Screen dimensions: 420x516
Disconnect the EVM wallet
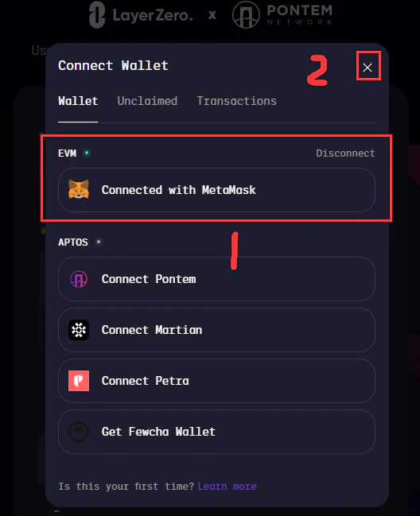coord(345,153)
